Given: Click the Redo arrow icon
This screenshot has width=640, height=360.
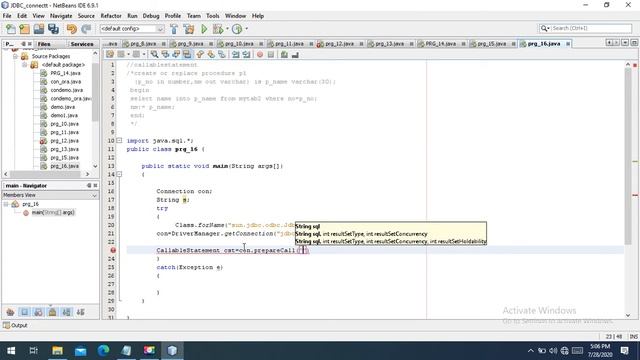Looking at the screenshot, I should click(86, 29).
